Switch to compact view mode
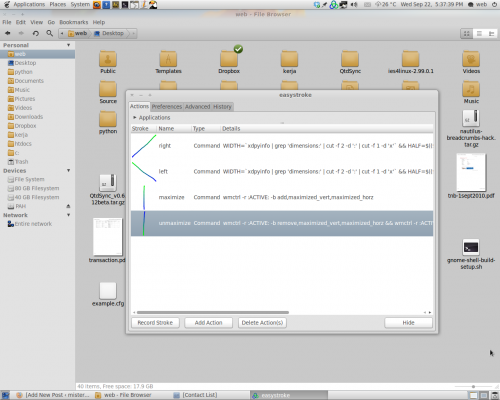500x400 pixels. [x=491, y=33]
